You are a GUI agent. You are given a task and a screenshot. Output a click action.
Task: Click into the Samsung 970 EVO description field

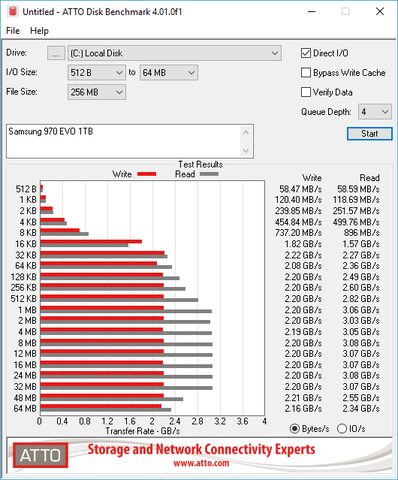tap(123, 141)
